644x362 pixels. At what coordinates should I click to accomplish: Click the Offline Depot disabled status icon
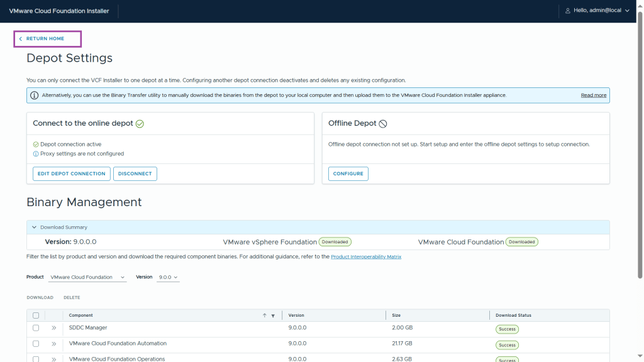[383, 124]
